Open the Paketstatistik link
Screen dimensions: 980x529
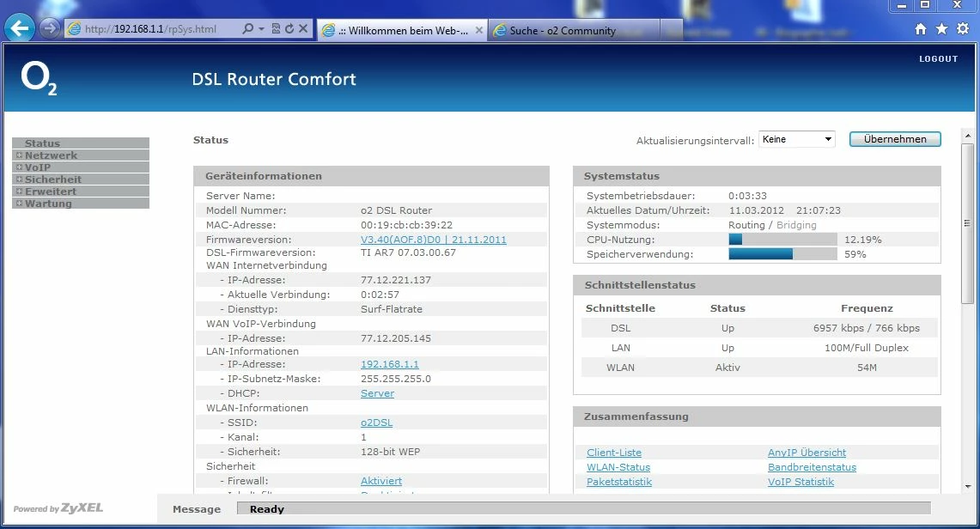[x=618, y=482]
